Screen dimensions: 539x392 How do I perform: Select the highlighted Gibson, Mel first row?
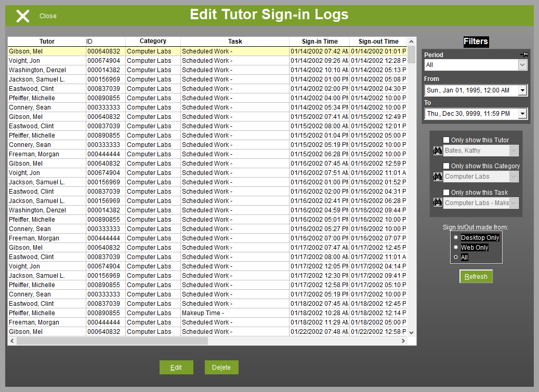[x=207, y=51]
